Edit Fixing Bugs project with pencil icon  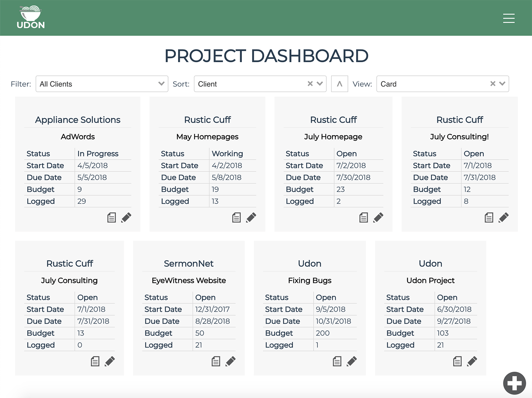click(x=352, y=361)
